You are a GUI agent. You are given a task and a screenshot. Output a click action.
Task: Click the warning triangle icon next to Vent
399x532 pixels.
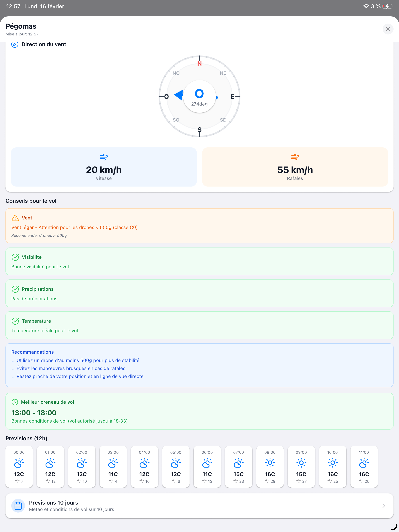(x=15, y=218)
